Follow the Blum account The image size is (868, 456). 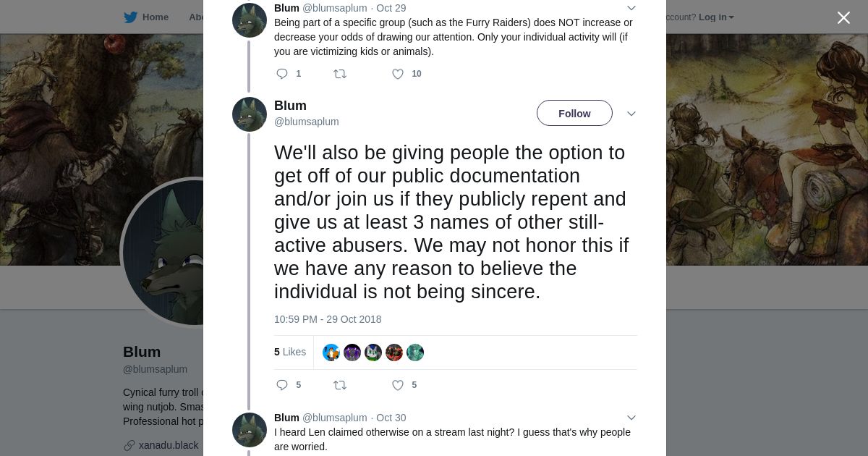574,114
